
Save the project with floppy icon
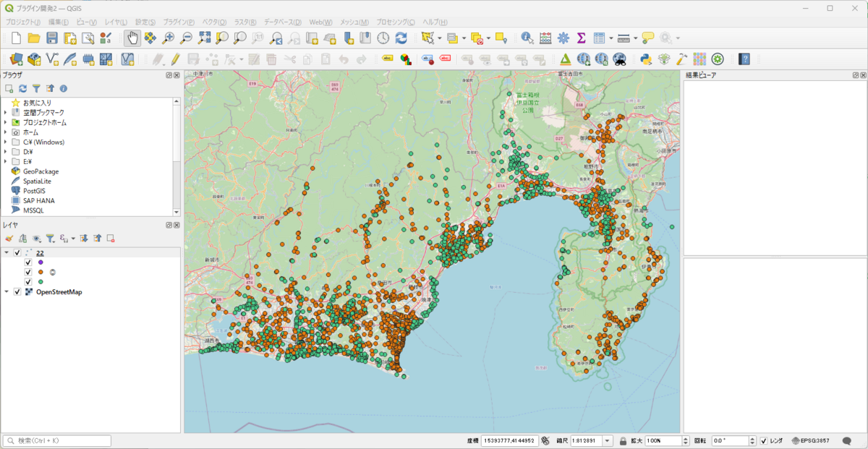click(x=52, y=38)
